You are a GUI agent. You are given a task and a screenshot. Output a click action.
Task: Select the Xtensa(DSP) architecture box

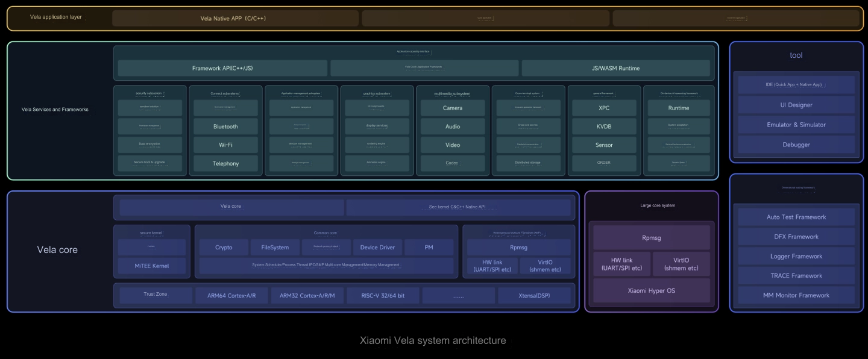534,296
